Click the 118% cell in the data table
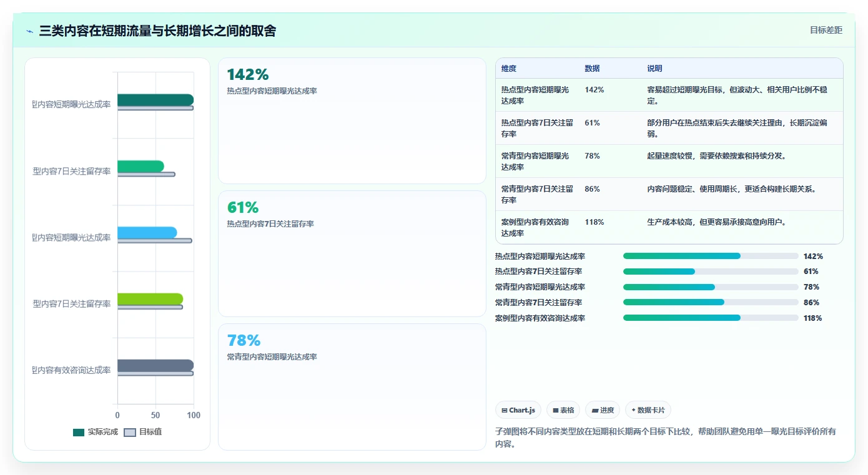The image size is (868, 475). click(x=594, y=222)
